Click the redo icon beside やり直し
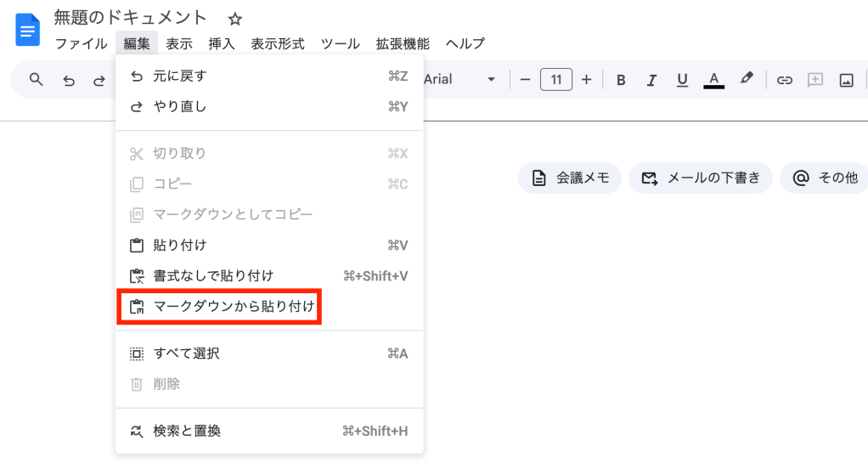The width and height of the screenshot is (868, 464). 136,107
